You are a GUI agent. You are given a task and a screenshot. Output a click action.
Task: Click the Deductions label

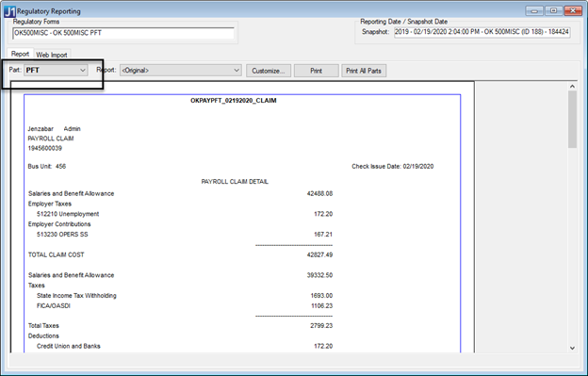[43, 335]
